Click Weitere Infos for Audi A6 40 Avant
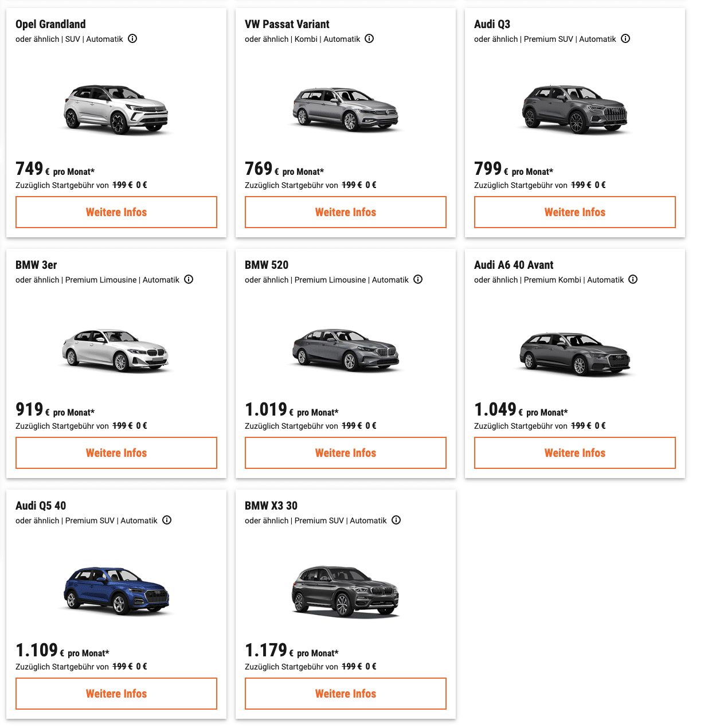 point(575,453)
